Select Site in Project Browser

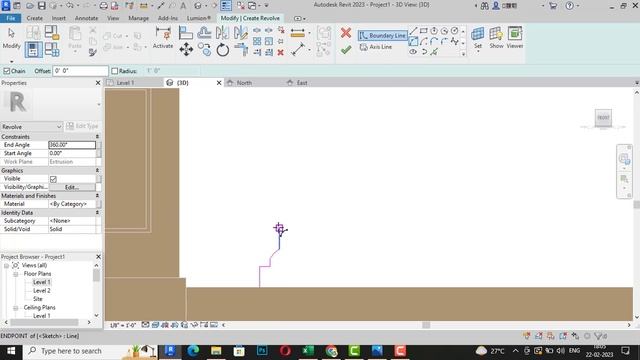click(x=38, y=299)
